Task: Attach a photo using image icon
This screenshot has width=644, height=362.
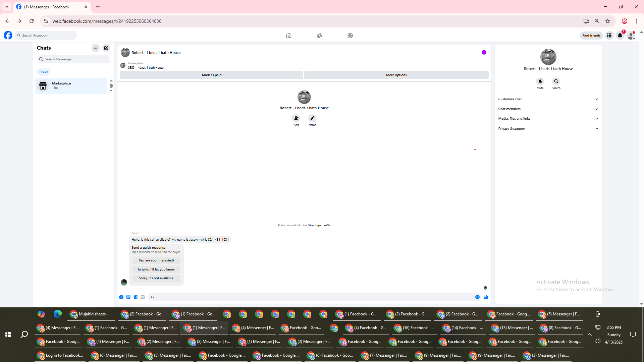Action: [x=128, y=297]
